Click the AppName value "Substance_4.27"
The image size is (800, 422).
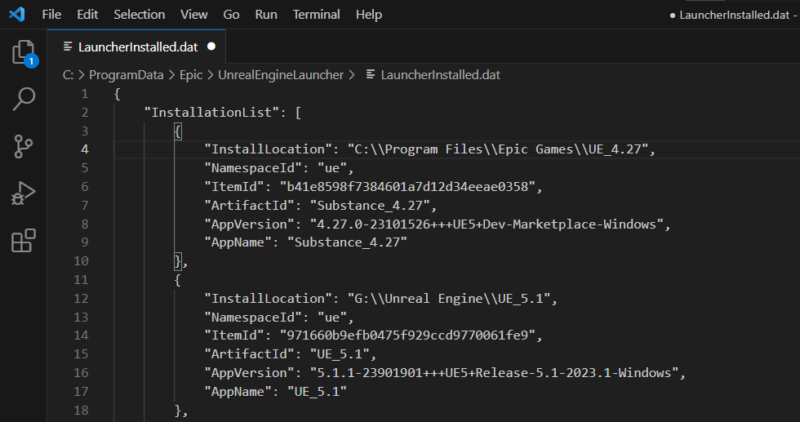tap(347, 242)
